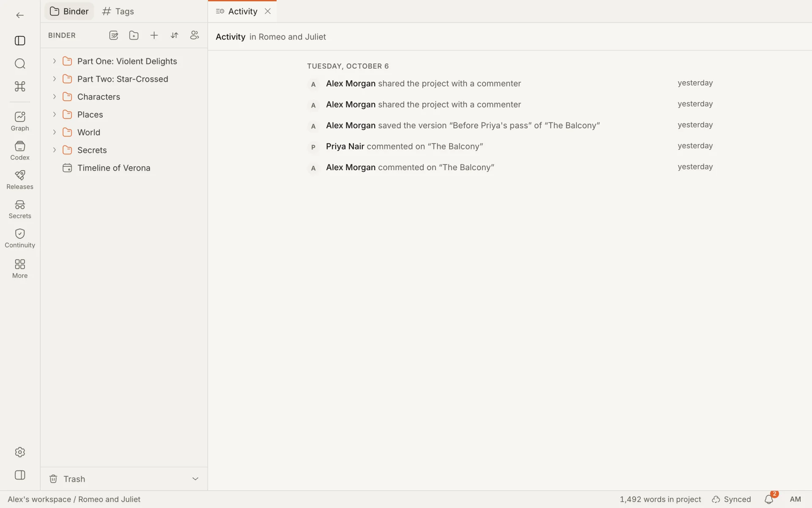Expand Part Two: Star-Crossed folder
Image resolution: width=812 pixels, height=508 pixels.
pos(54,79)
